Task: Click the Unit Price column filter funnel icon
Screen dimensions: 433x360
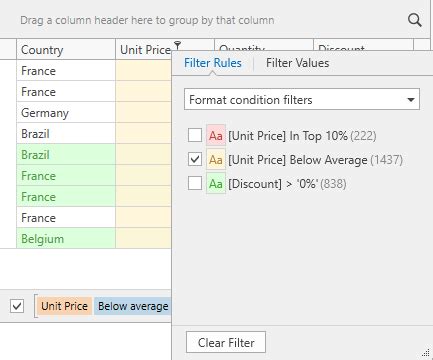Action: coord(178,45)
